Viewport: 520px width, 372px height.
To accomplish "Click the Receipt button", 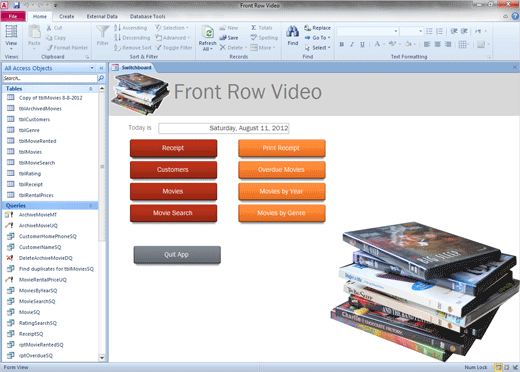I will pyautogui.click(x=173, y=148).
